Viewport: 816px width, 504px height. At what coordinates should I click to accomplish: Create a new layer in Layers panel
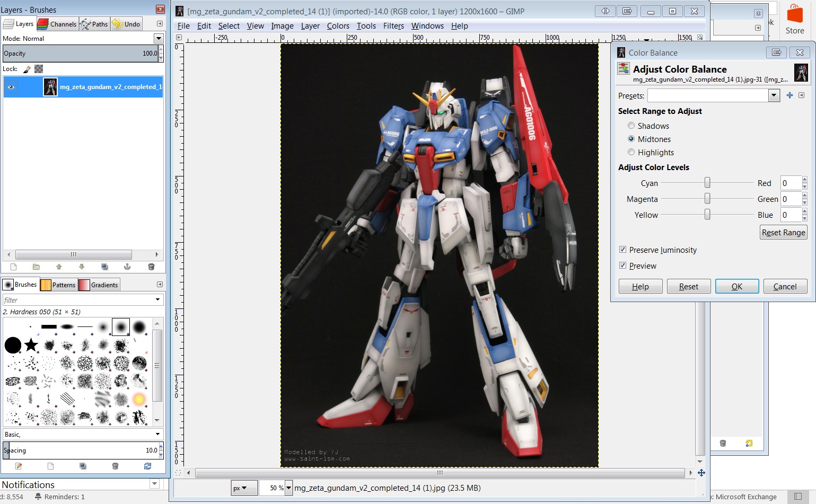(x=14, y=267)
